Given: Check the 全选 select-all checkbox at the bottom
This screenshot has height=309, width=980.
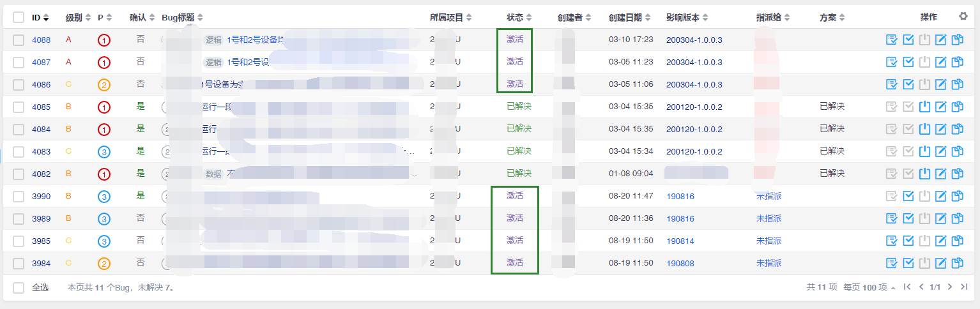Looking at the screenshot, I should click(19, 288).
